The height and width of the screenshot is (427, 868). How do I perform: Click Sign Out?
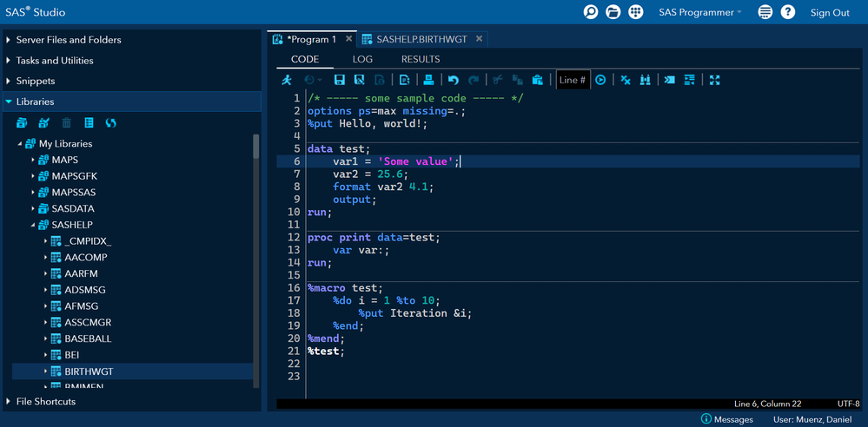pyautogui.click(x=830, y=12)
